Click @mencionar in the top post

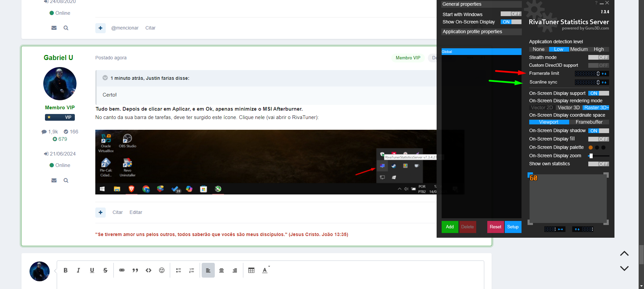[x=125, y=28]
